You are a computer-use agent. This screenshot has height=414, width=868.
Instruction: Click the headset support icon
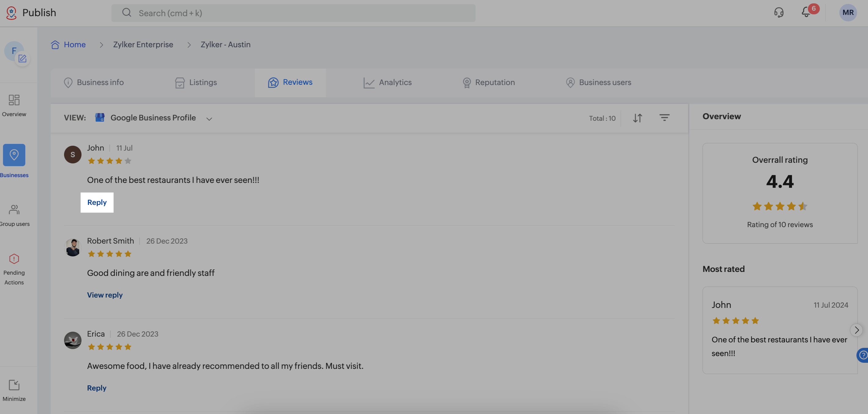click(779, 13)
